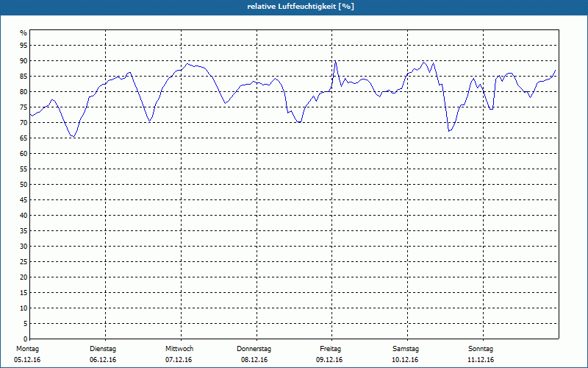This screenshot has height=368, width=588.
Task: Click the date label 11.12.16
Action: click(x=481, y=360)
